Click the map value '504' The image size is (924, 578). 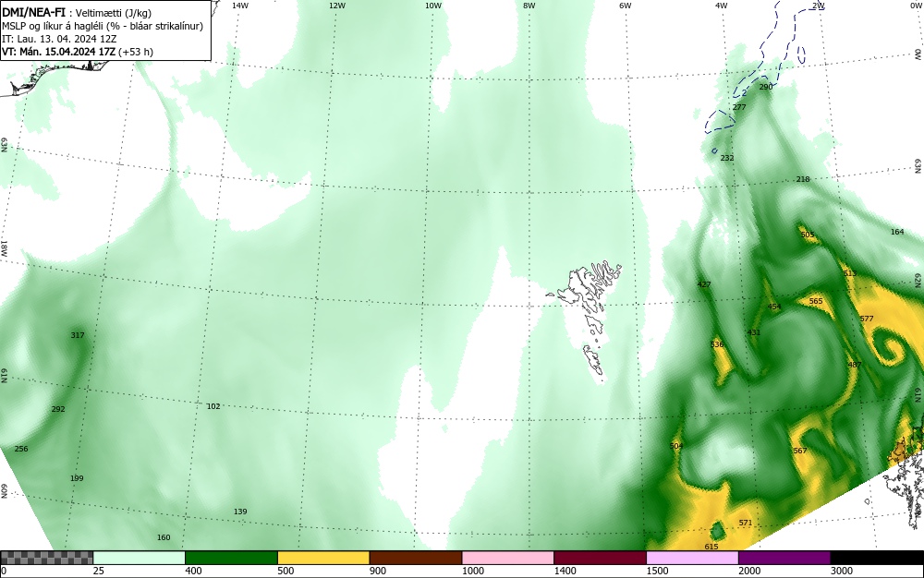(x=676, y=446)
